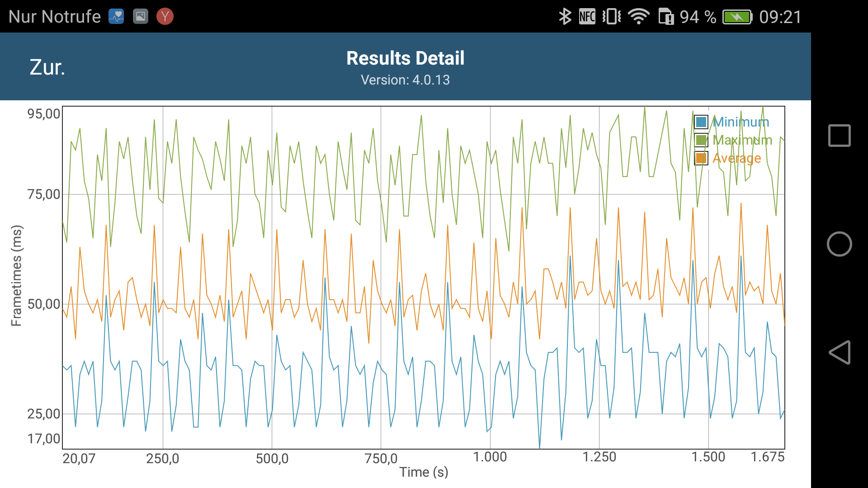Tap the health monitor notification icon
Screen dimensions: 868x488
pos(116,17)
